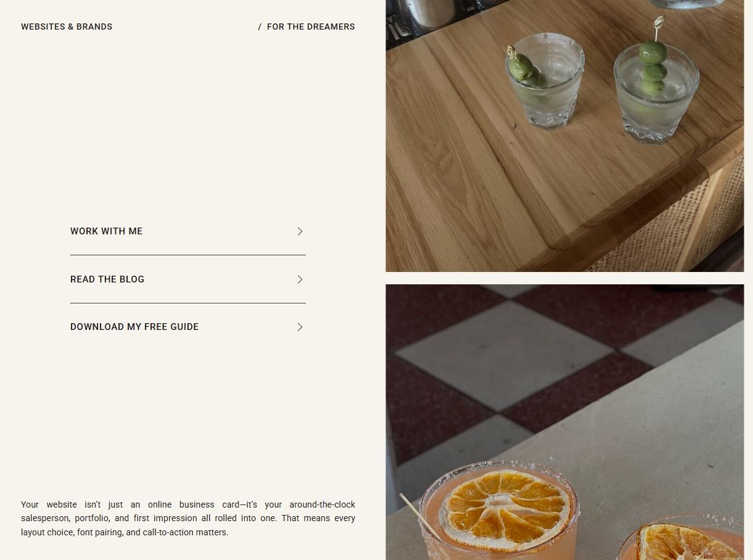Viewport: 753px width, 560px height.
Task: Click the arrow icon beside Work With Me
Action: [x=300, y=231]
